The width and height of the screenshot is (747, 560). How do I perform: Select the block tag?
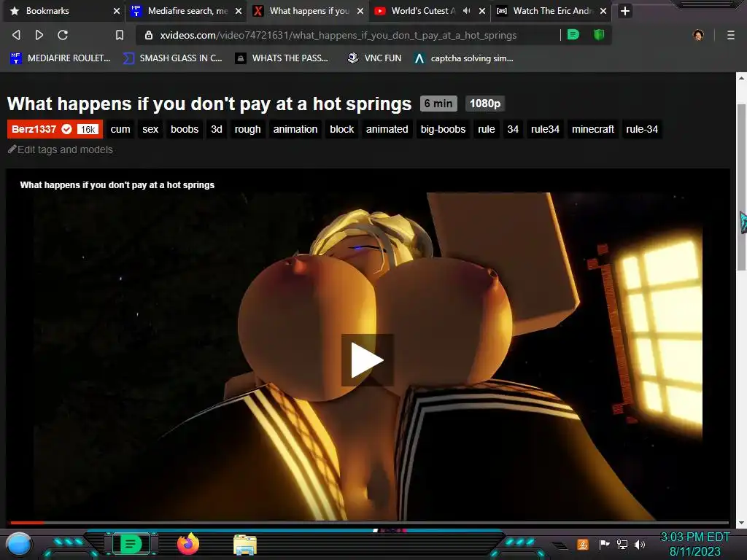(341, 129)
